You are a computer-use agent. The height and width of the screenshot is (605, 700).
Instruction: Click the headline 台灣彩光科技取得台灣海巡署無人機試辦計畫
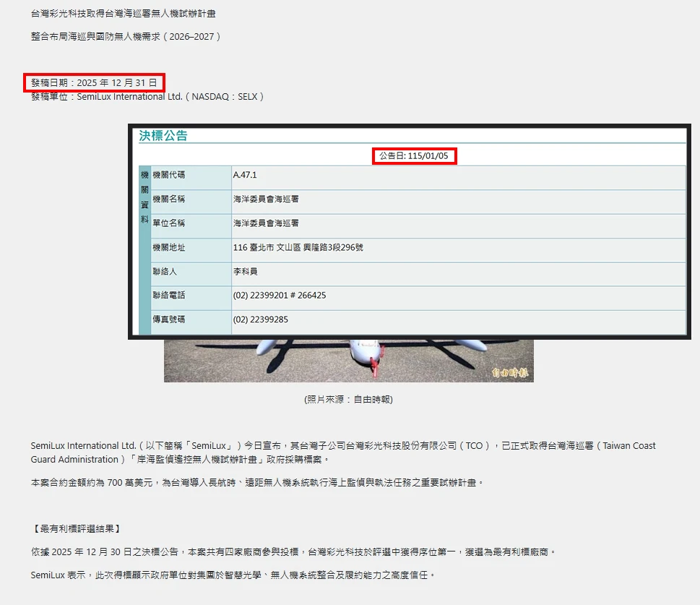coord(124,14)
